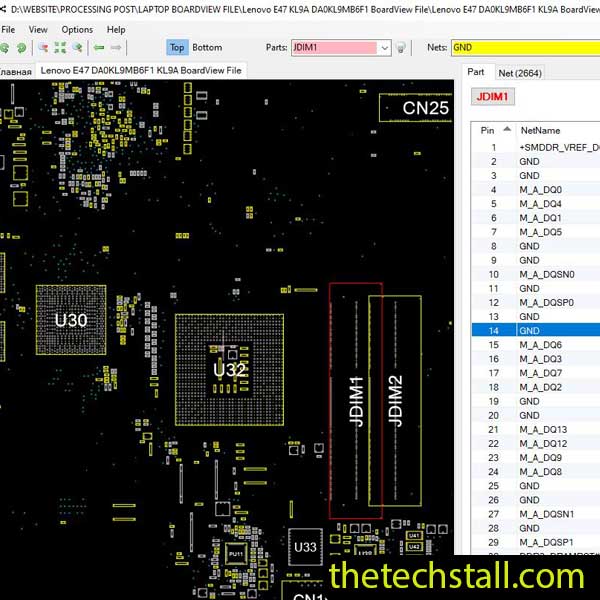Open the Options menu
The image size is (600, 600).
pos(77,29)
